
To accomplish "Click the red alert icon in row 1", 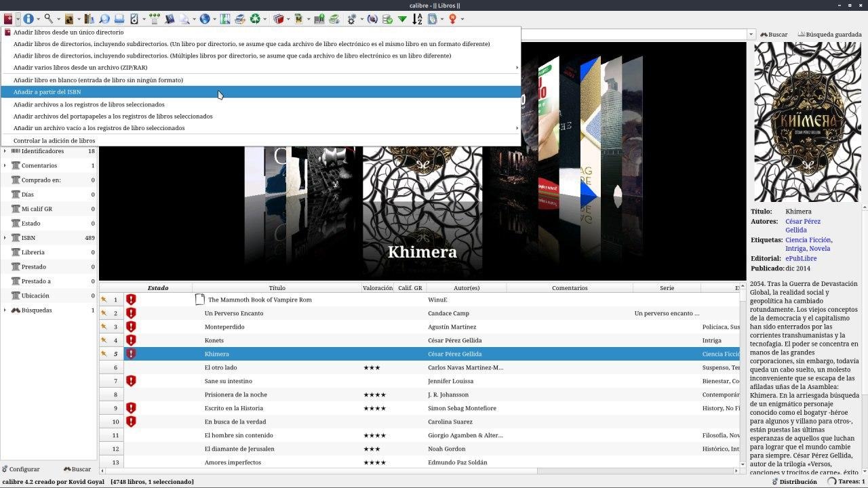I will (131, 300).
